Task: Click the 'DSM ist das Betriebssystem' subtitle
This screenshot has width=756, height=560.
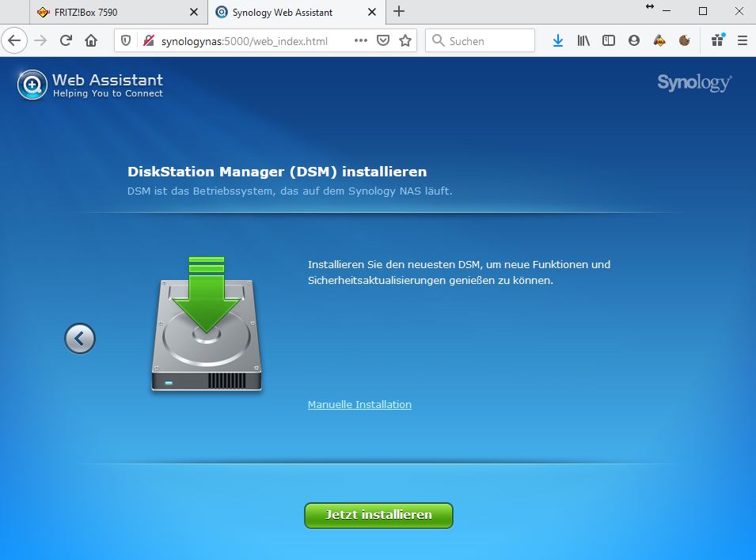Action: click(x=290, y=191)
